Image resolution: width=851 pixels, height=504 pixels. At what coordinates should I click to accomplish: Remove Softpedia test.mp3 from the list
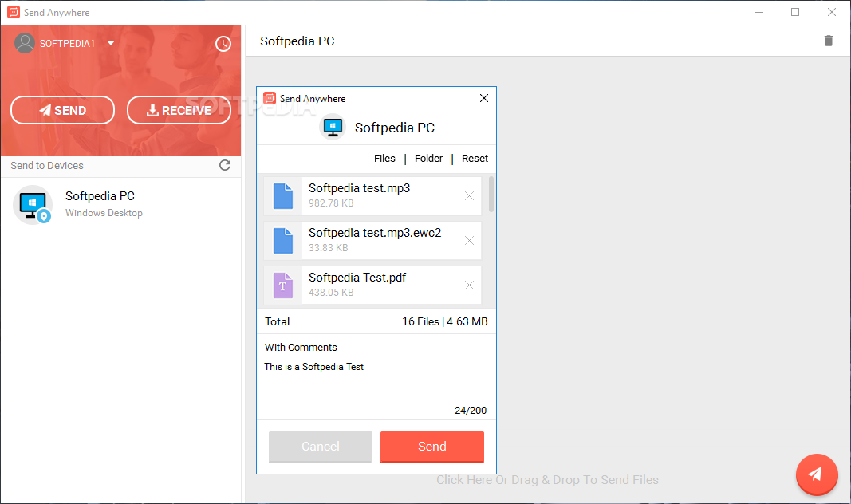click(470, 196)
